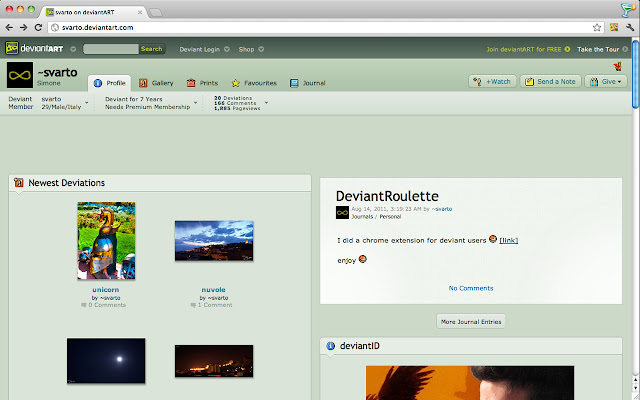Click the Search button

pos(152,49)
